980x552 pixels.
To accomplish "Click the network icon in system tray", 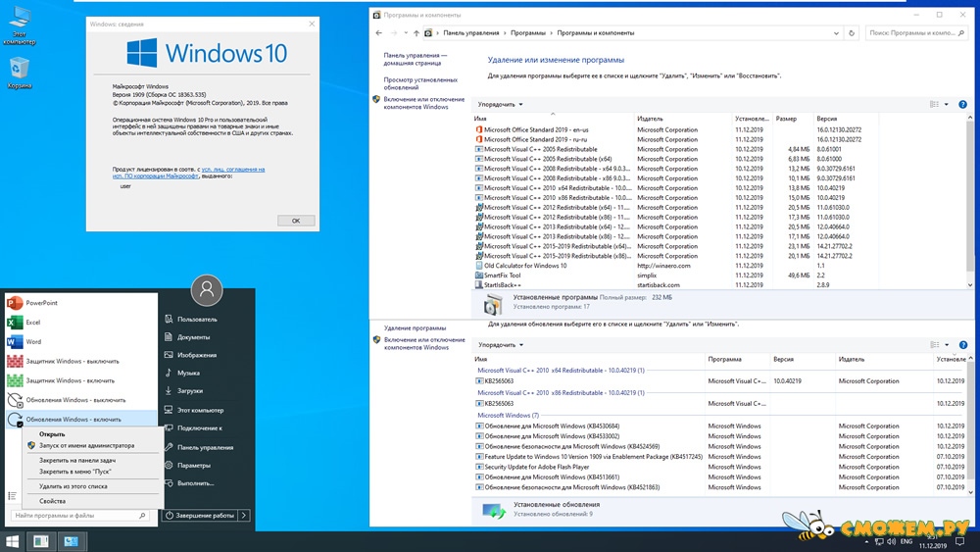I will [879, 541].
